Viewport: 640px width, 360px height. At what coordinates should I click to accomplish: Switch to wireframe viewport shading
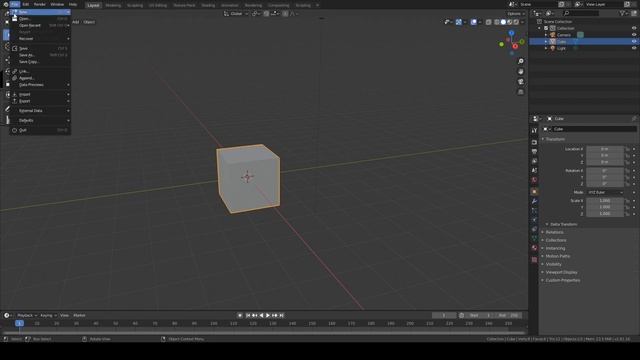click(x=497, y=22)
